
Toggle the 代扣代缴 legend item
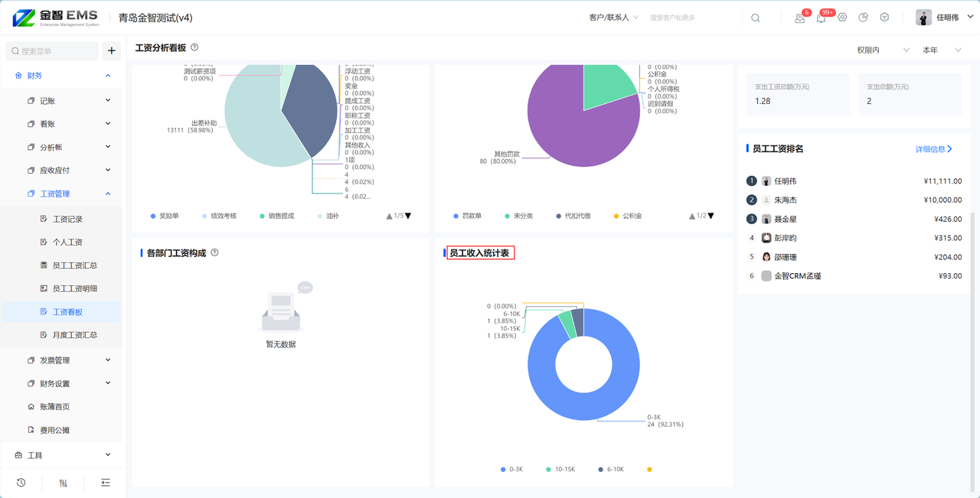(573, 216)
